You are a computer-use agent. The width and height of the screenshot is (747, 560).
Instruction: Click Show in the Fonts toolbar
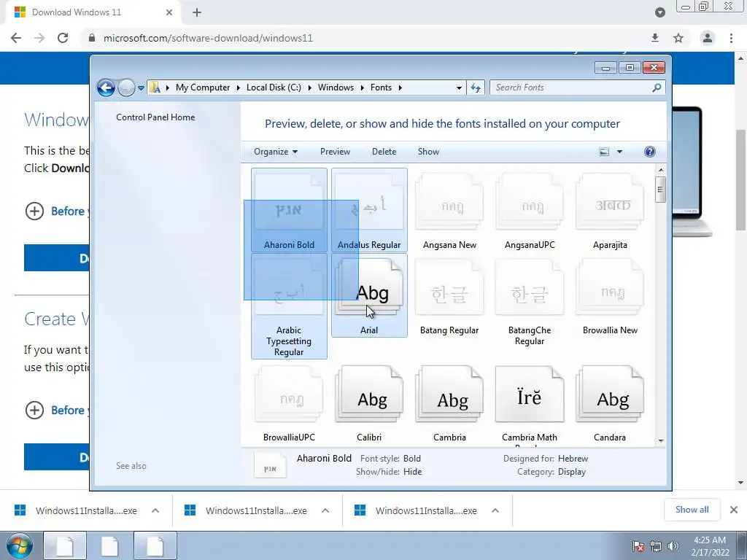coord(428,152)
